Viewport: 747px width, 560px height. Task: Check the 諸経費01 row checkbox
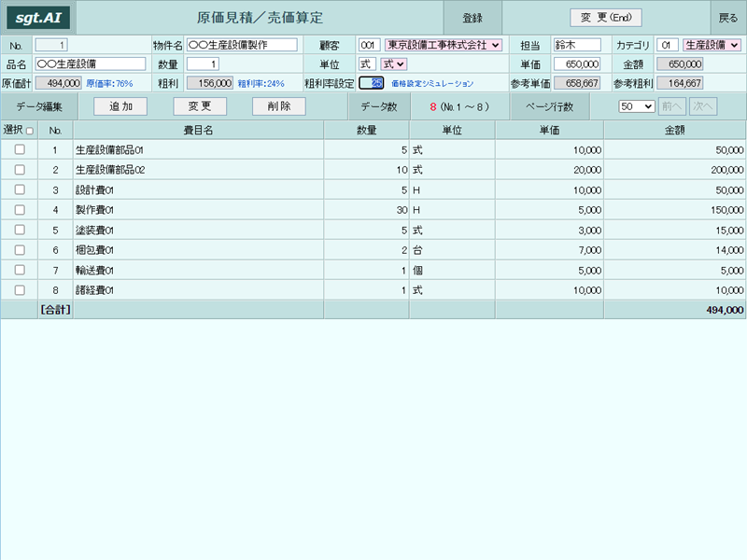(20, 289)
